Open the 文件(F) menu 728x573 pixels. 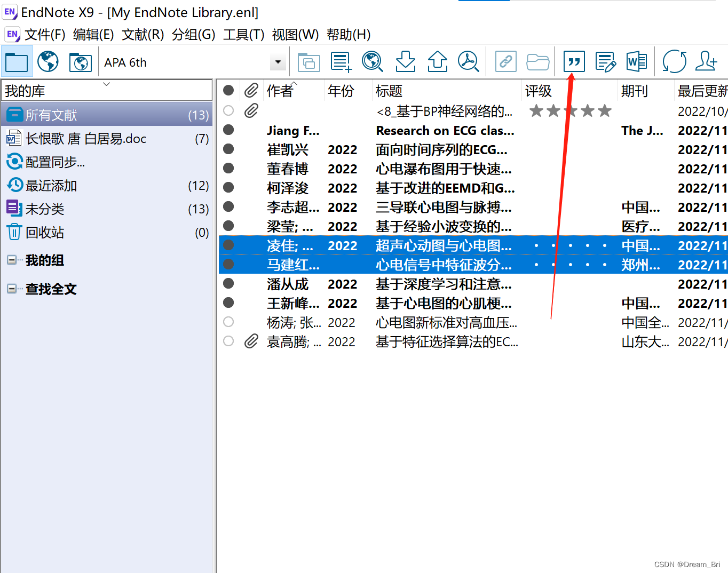click(45, 35)
